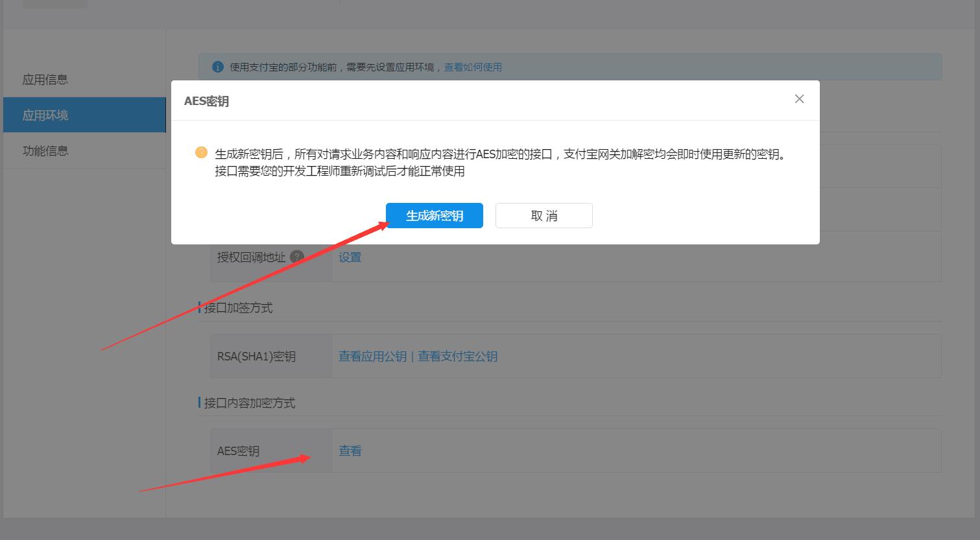The height and width of the screenshot is (540, 980).
Task: Open the 应用信息 sidebar item
Action: point(45,80)
